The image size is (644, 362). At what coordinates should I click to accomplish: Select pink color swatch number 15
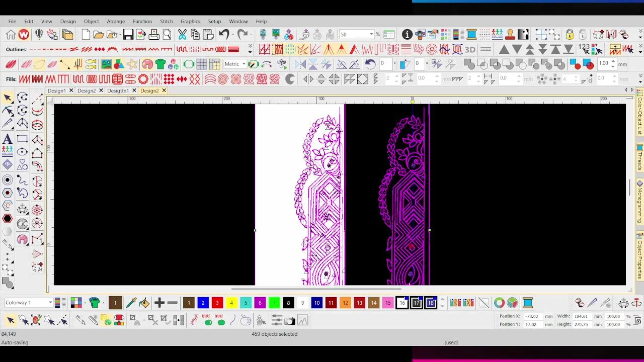(x=388, y=303)
